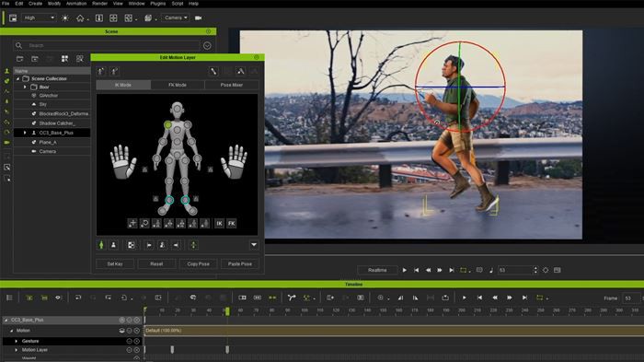
Task: Expand the Motion Layer timeline track
Action: point(16,350)
